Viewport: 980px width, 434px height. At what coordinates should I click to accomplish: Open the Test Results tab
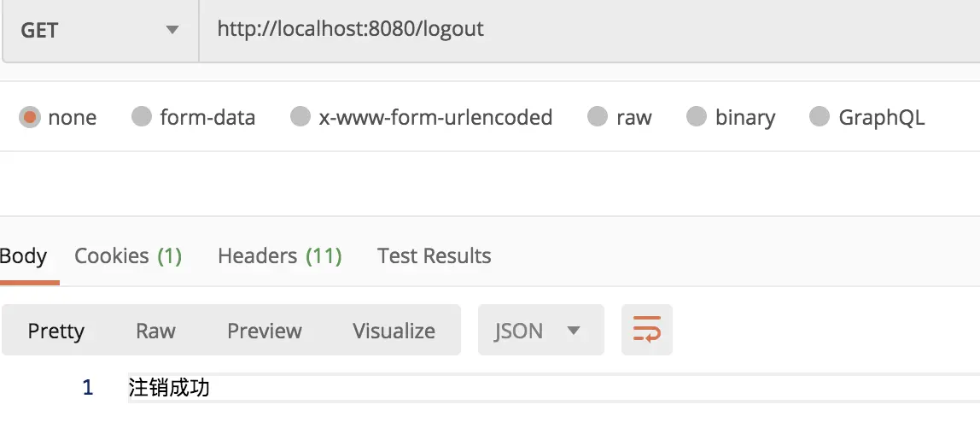[x=434, y=255]
